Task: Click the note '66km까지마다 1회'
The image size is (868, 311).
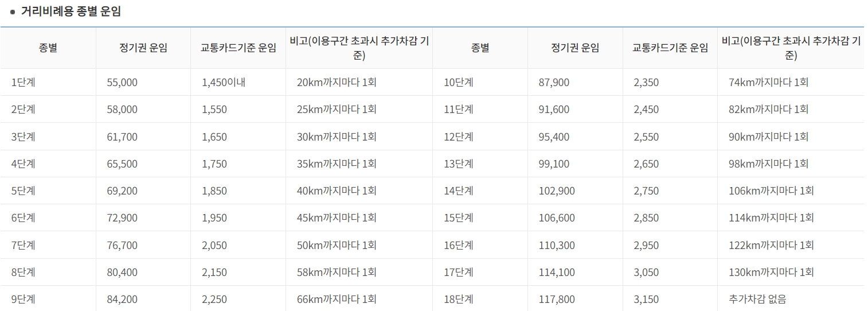Action: [x=337, y=299]
